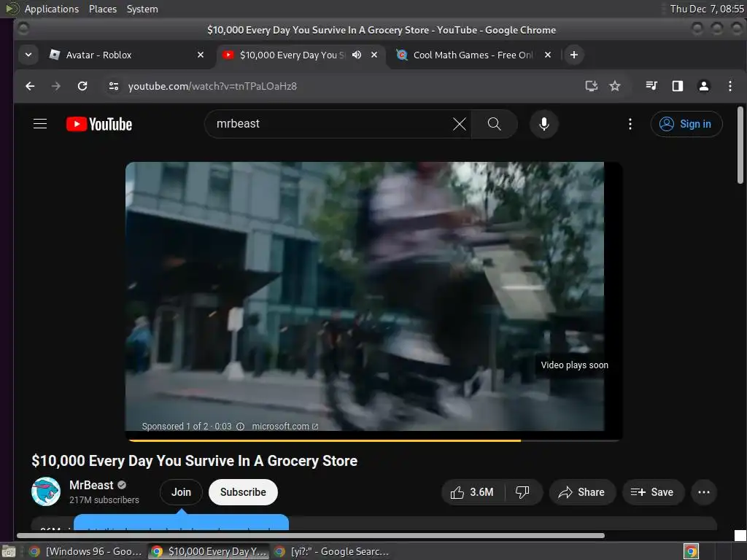Switch to Windows 96 taskbar window
Viewport: 747px width, 560px height.
pyautogui.click(x=86, y=551)
